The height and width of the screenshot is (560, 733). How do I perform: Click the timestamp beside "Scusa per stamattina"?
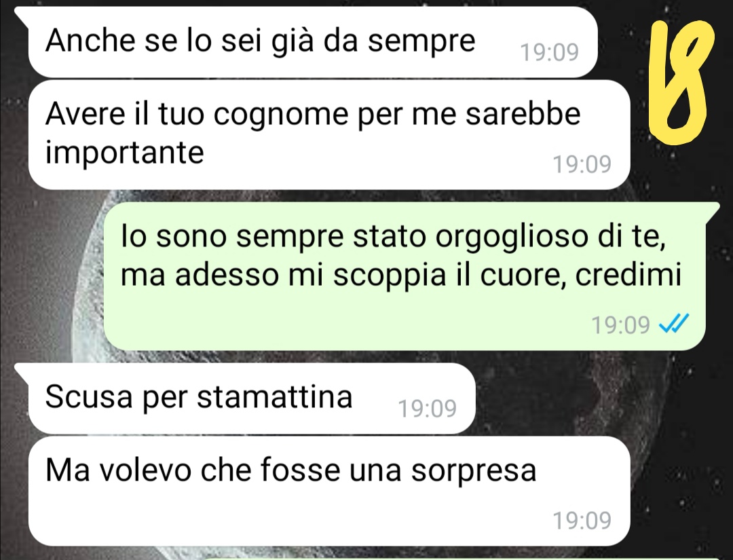(428, 408)
